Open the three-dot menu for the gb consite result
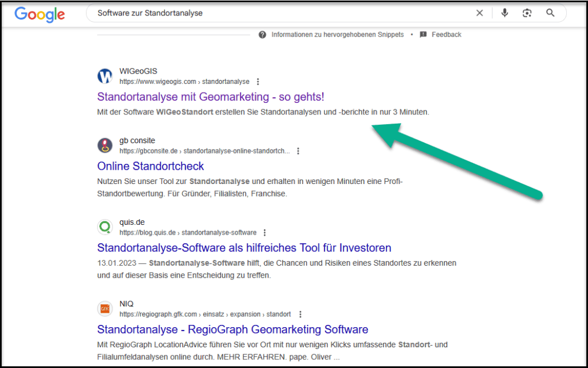Screen dimensions: 588x368 point(298,151)
